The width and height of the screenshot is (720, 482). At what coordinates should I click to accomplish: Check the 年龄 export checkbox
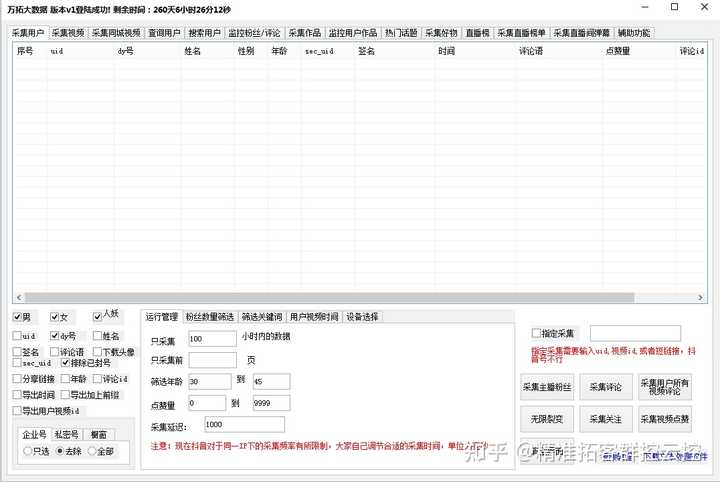[x=65, y=379]
